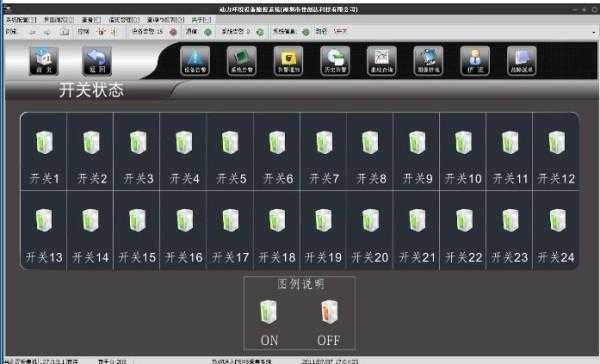Select the 开关7 switch icon
600x364 pixels.
[x=324, y=142]
